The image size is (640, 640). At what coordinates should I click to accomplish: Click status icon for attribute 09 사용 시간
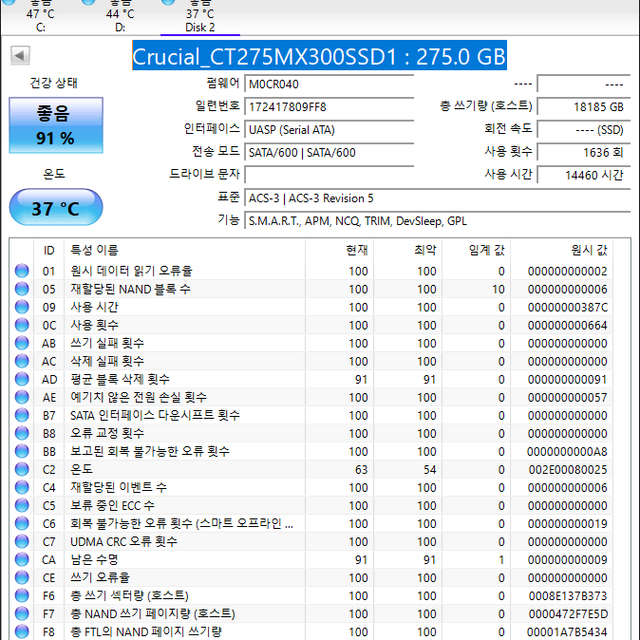point(22,307)
